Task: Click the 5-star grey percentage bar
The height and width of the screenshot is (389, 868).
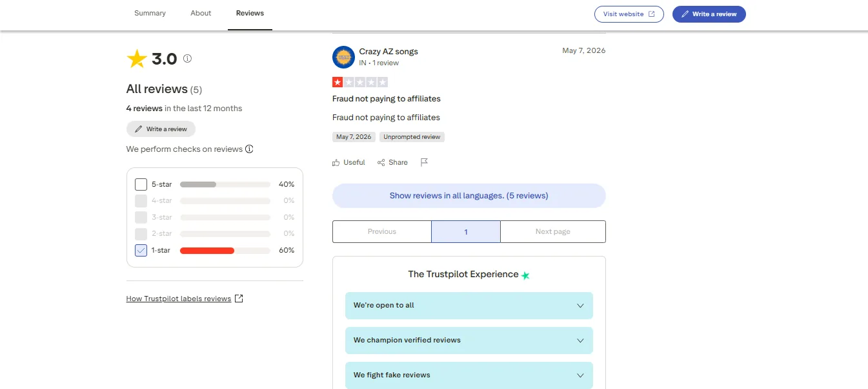Action: (225, 185)
